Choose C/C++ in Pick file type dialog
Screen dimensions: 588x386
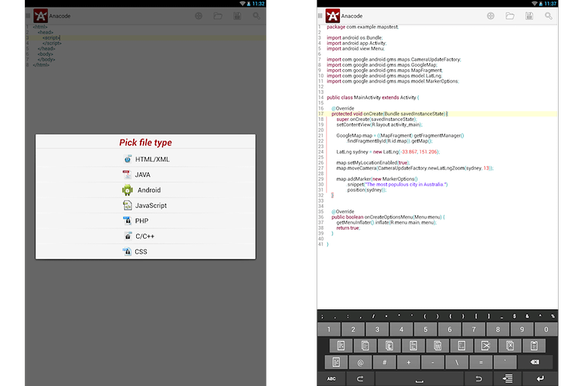click(x=146, y=236)
